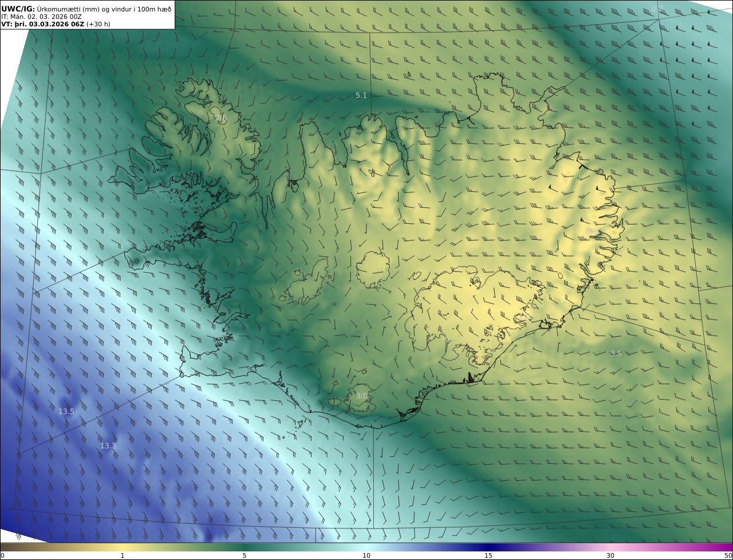The image size is (733, 560).
Task: Click the dark navy segment of the color bar
Action: (488, 547)
